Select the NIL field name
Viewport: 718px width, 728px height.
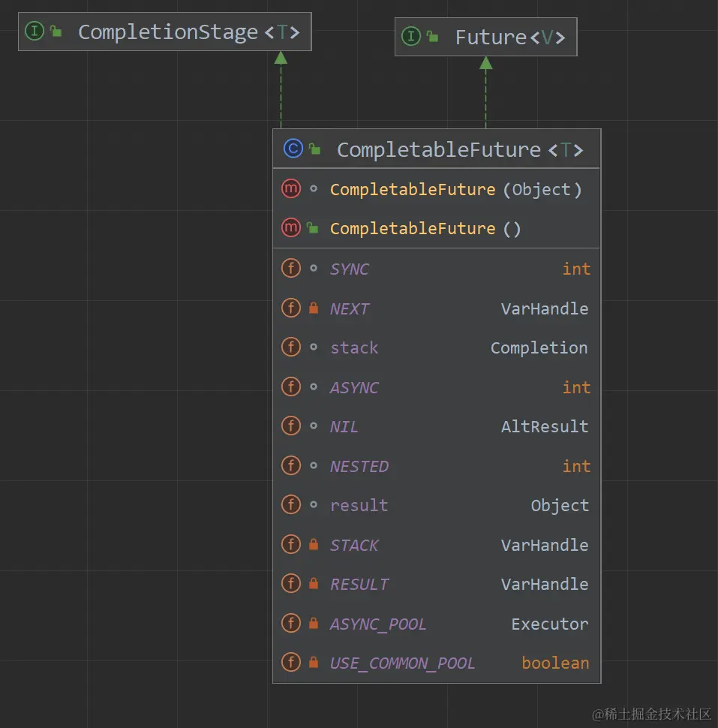(344, 427)
